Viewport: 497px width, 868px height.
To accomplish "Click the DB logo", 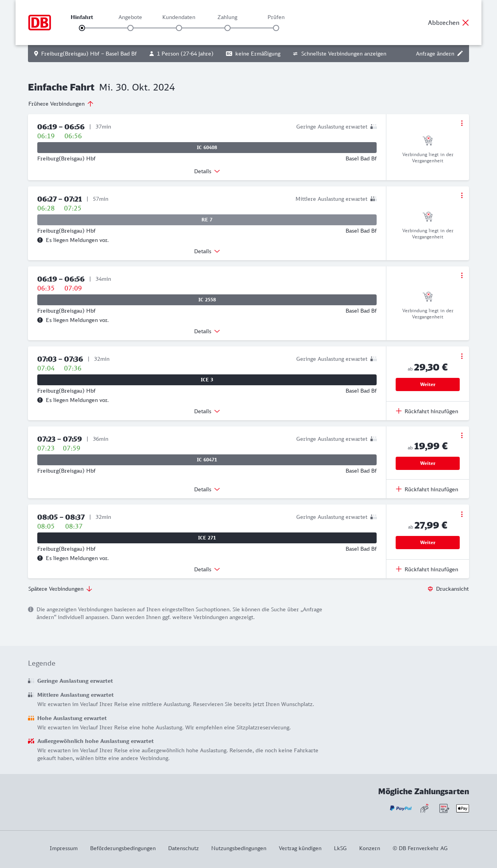I will [x=40, y=23].
